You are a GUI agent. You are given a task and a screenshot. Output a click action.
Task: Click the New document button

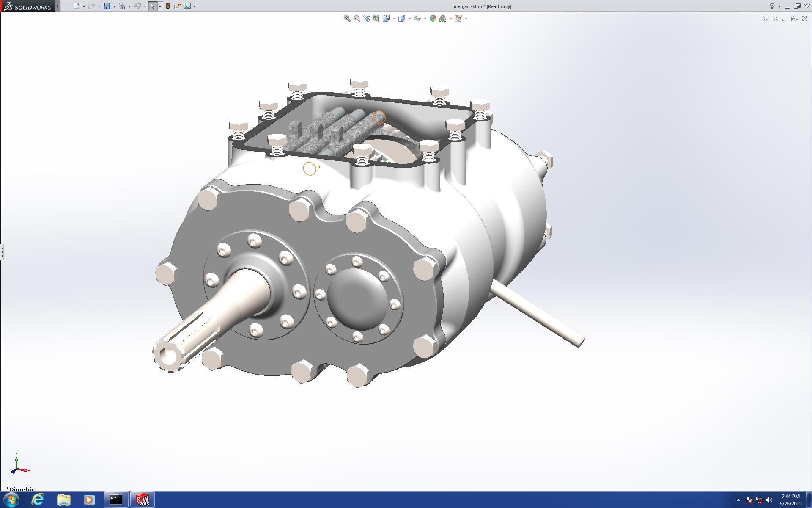[x=76, y=6]
